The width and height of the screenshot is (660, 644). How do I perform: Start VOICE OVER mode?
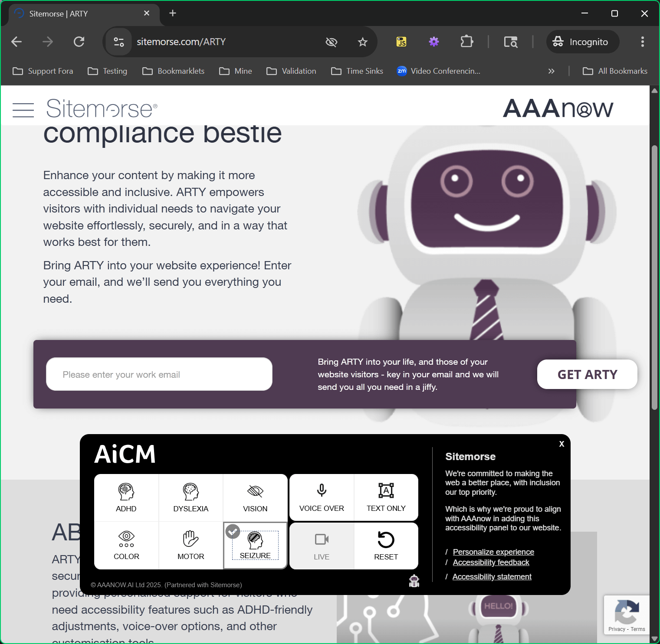pos(322,497)
